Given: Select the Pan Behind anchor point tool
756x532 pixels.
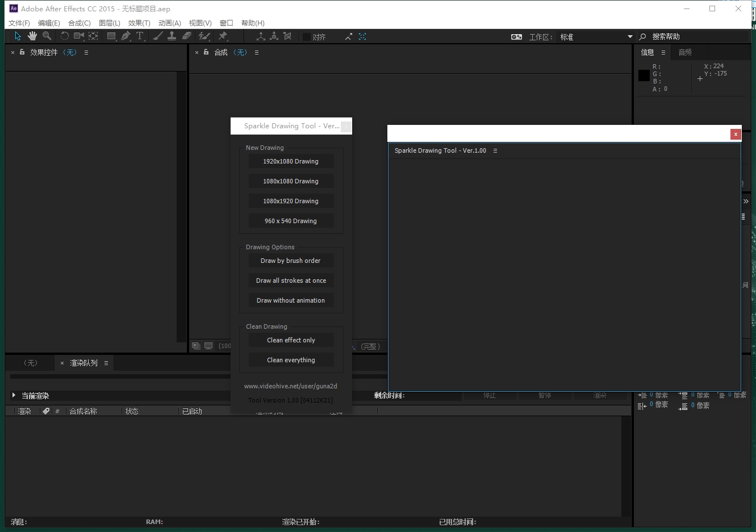Looking at the screenshot, I should [x=94, y=36].
